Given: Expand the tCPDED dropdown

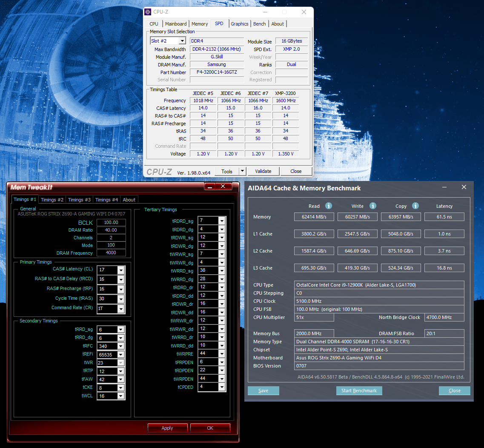Looking at the screenshot, I should click(x=222, y=387).
